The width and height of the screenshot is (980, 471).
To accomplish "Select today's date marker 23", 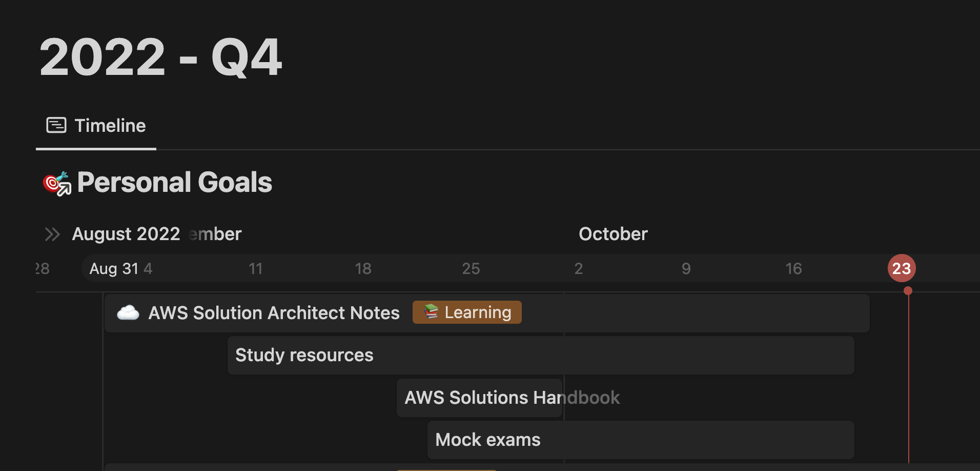I will 902,268.
